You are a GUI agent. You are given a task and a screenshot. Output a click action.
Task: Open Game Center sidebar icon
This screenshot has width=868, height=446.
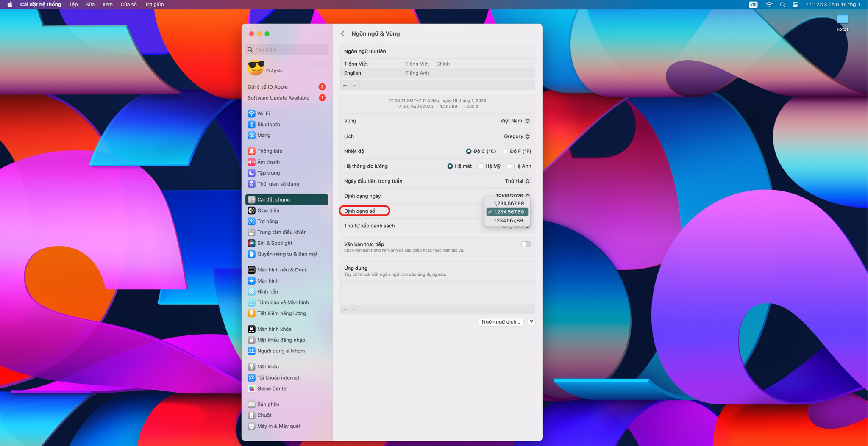coord(251,388)
